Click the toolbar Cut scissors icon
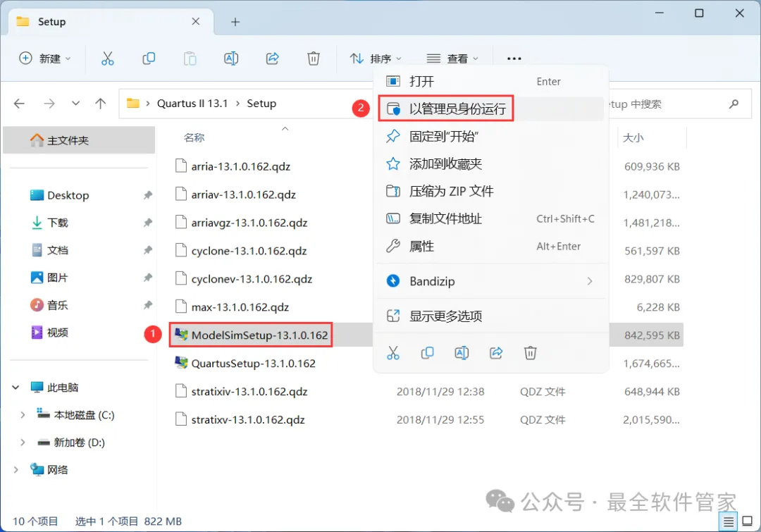Screen dimensions: 761x532 pos(107,58)
